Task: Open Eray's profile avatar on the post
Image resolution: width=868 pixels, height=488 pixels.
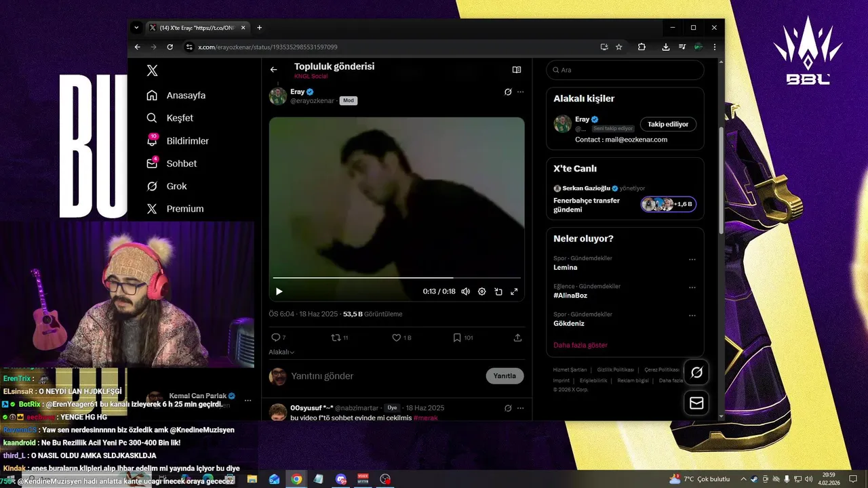Action: pos(278,96)
